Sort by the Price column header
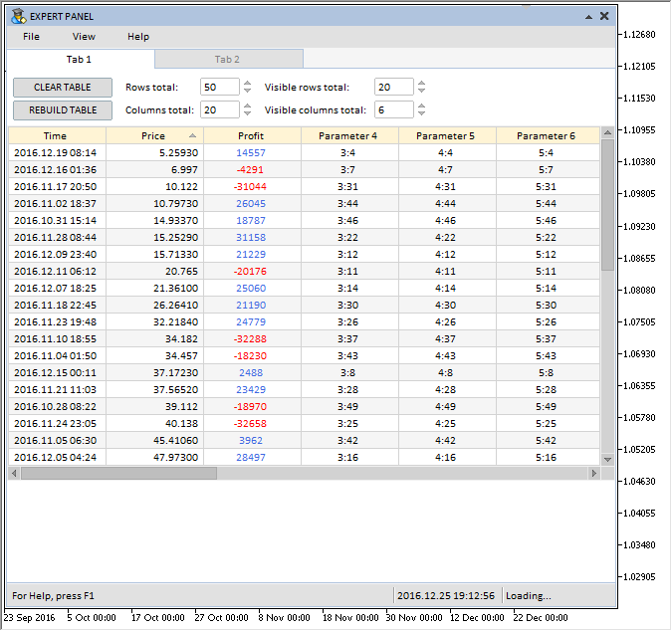 (154, 135)
